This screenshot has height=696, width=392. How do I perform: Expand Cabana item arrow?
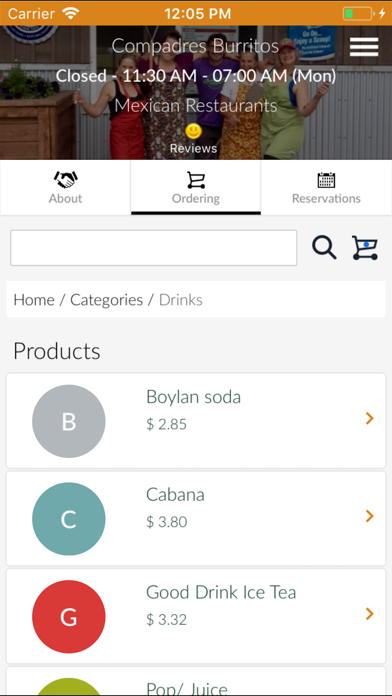point(369,516)
